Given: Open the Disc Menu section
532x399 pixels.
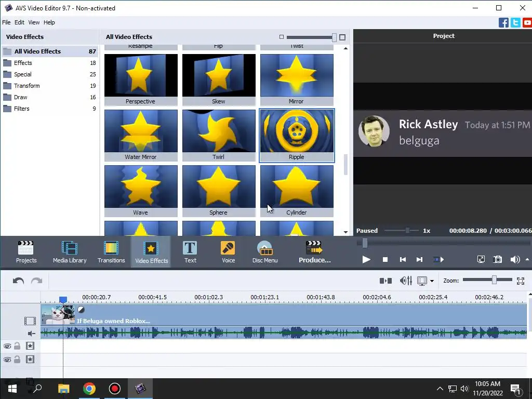Looking at the screenshot, I should coord(265,252).
